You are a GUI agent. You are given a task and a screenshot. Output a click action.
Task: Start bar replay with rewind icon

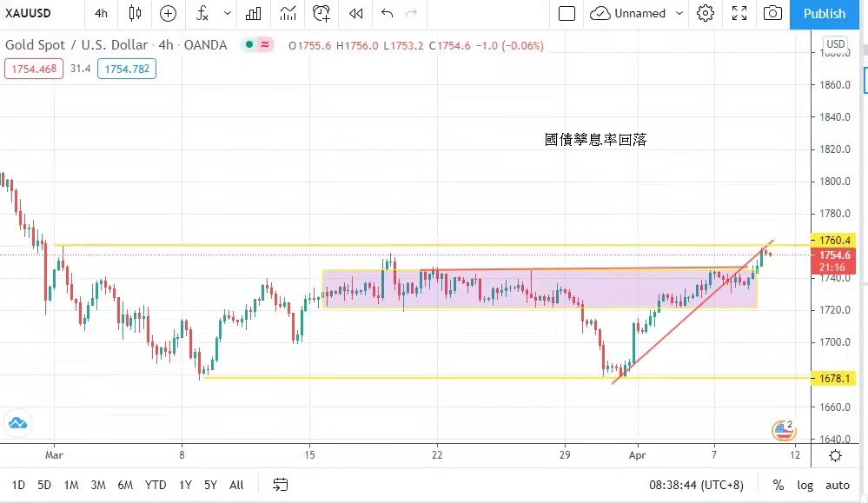coord(355,13)
